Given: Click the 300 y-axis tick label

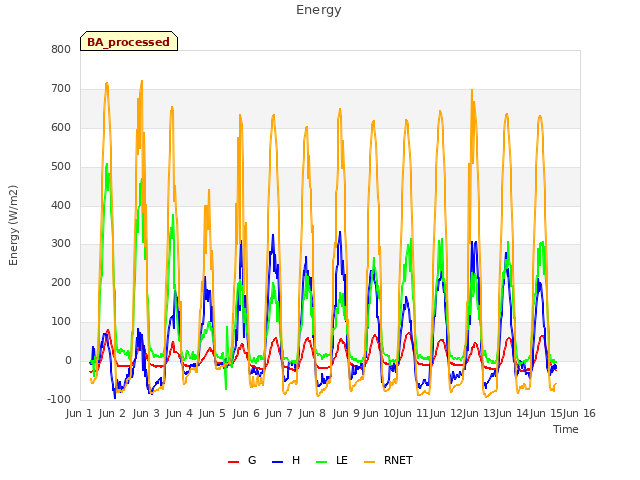Looking at the screenshot, I should (x=61, y=244).
